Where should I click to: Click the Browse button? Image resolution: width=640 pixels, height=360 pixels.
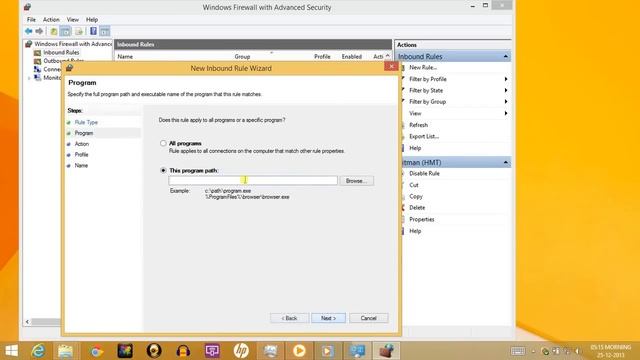click(356, 180)
